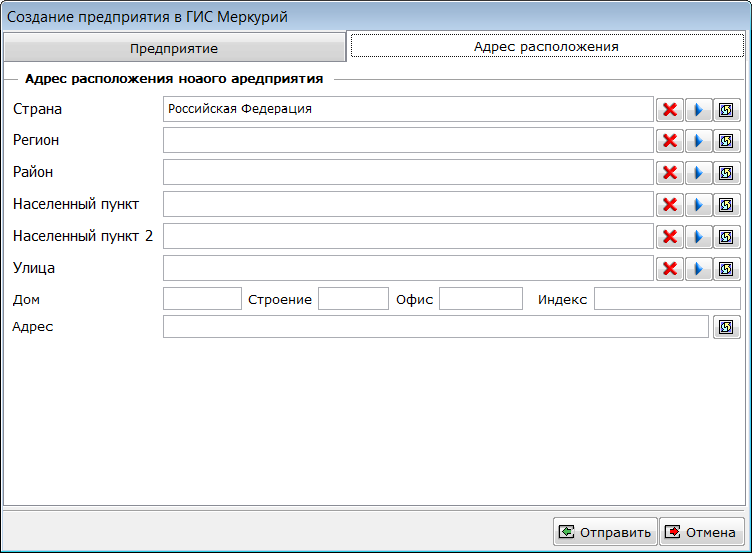Clear the Страна field with red X
The height and width of the screenshot is (553, 752).
(x=670, y=110)
